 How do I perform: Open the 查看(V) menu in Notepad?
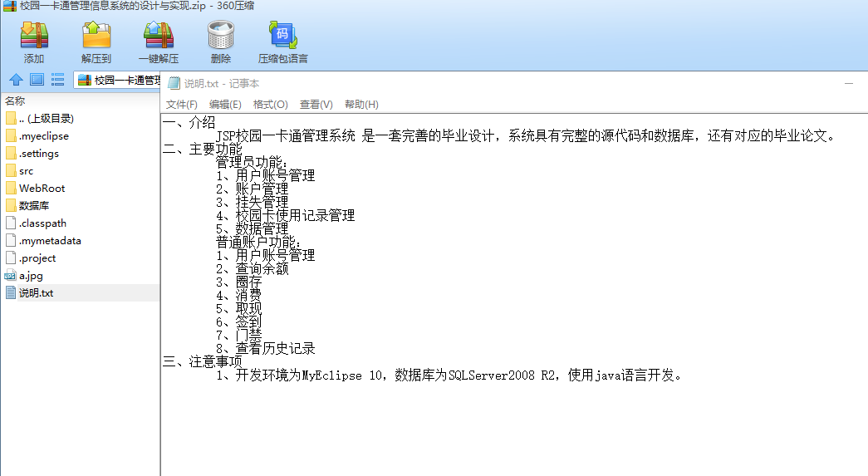coord(316,105)
